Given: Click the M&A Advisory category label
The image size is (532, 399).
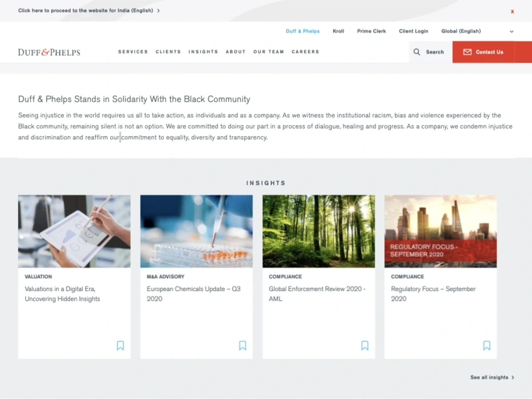Looking at the screenshot, I should [165, 277].
